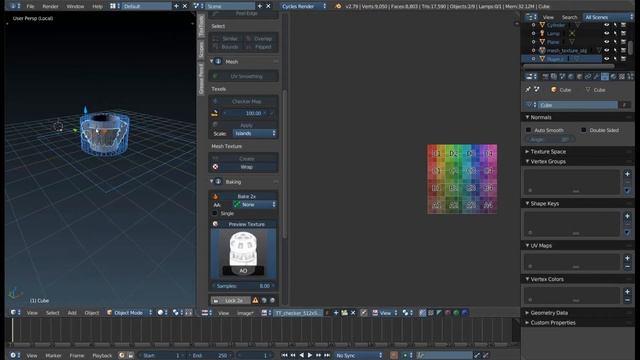Toggle visibility eye for Cylinder
Viewport: 640px width, 360px height.
coord(607,25)
